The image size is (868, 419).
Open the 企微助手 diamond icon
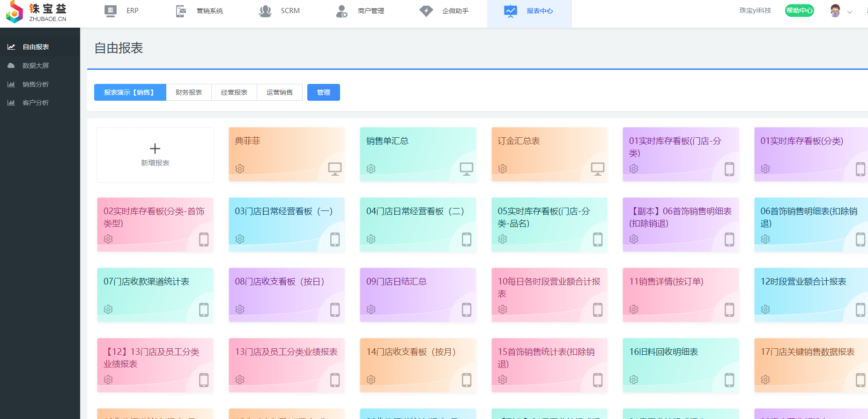(x=426, y=11)
